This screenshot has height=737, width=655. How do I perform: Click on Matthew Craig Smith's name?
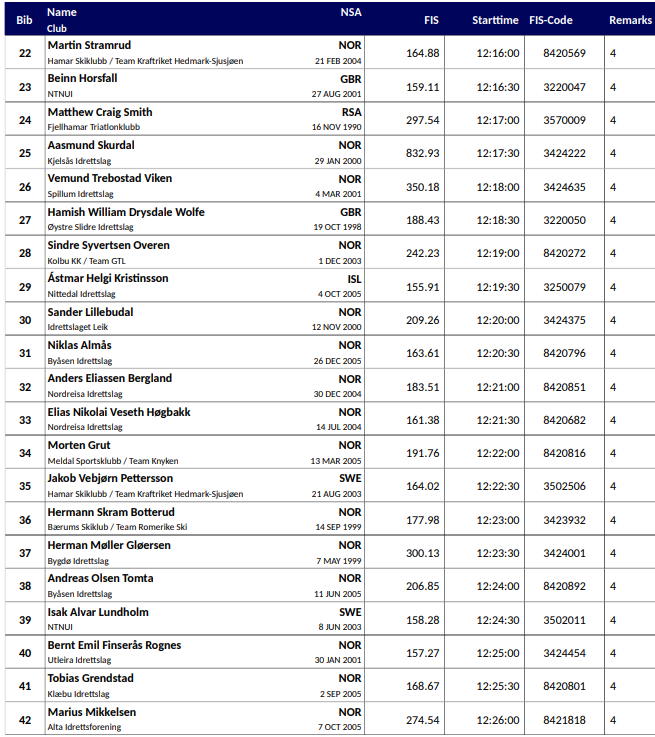(100, 112)
